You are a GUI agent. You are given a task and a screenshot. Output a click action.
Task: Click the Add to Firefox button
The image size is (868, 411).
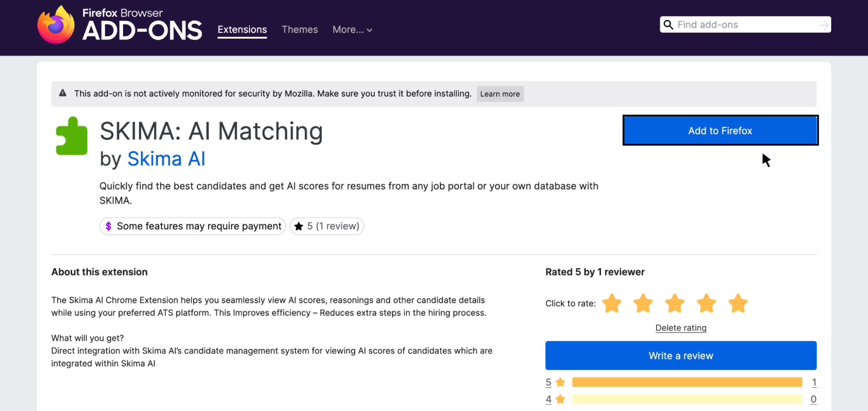pos(720,130)
